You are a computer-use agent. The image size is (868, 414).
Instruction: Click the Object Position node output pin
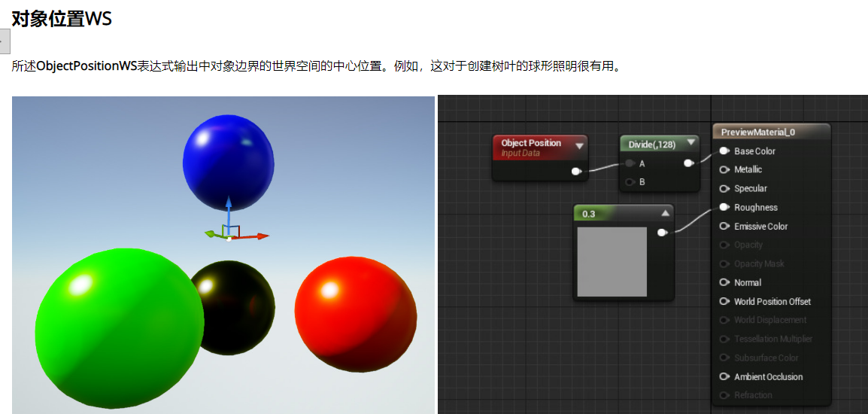click(575, 172)
